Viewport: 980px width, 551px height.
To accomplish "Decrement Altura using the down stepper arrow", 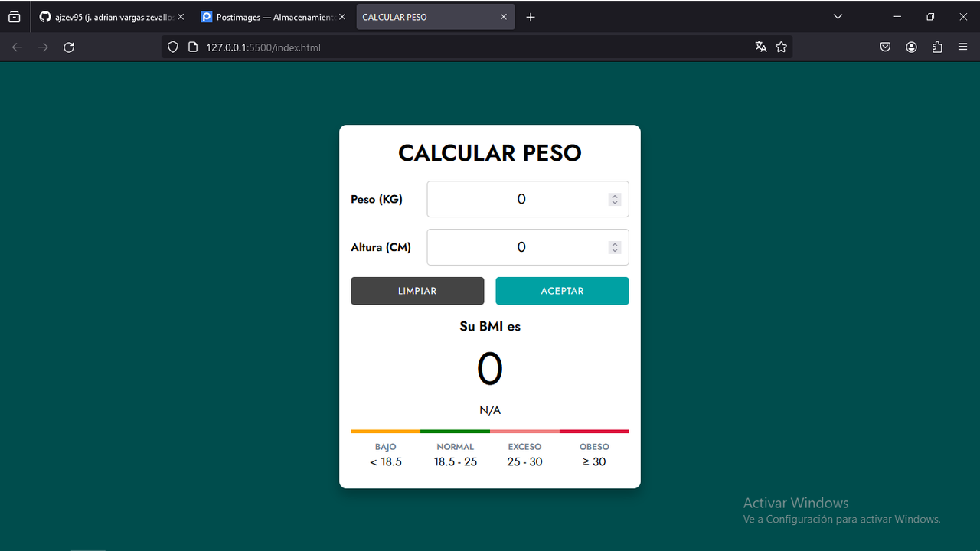I will pyautogui.click(x=614, y=251).
